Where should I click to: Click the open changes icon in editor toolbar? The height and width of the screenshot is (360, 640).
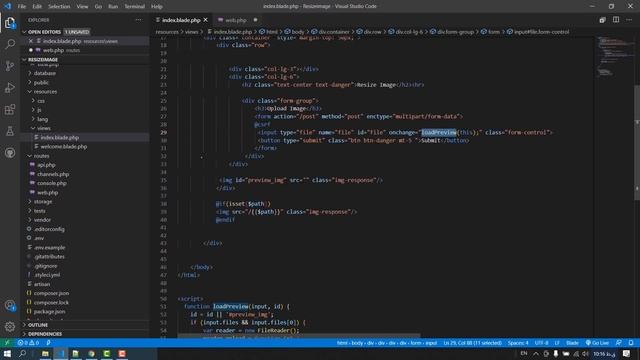click(x=602, y=20)
